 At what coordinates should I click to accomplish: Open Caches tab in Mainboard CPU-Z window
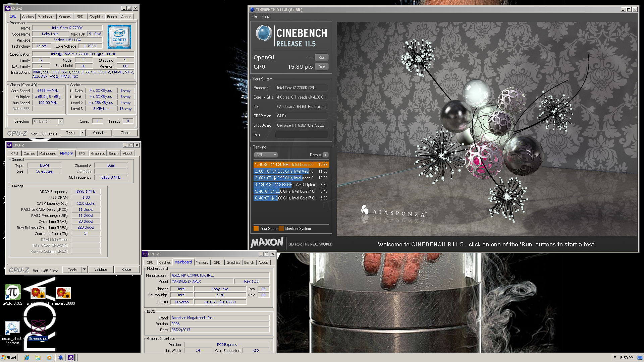click(165, 262)
